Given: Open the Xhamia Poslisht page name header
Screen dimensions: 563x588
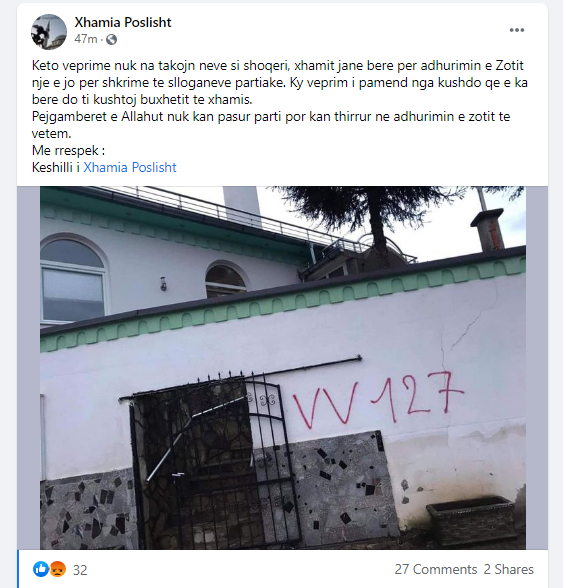Looking at the screenshot, I should click(123, 22).
